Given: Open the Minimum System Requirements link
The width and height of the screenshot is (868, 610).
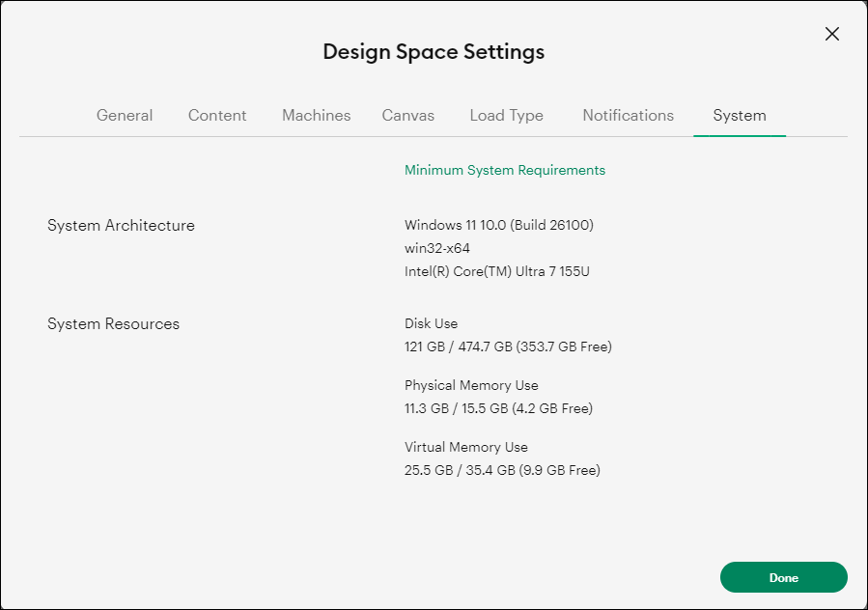Looking at the screenshot, I should click(505, 170).
